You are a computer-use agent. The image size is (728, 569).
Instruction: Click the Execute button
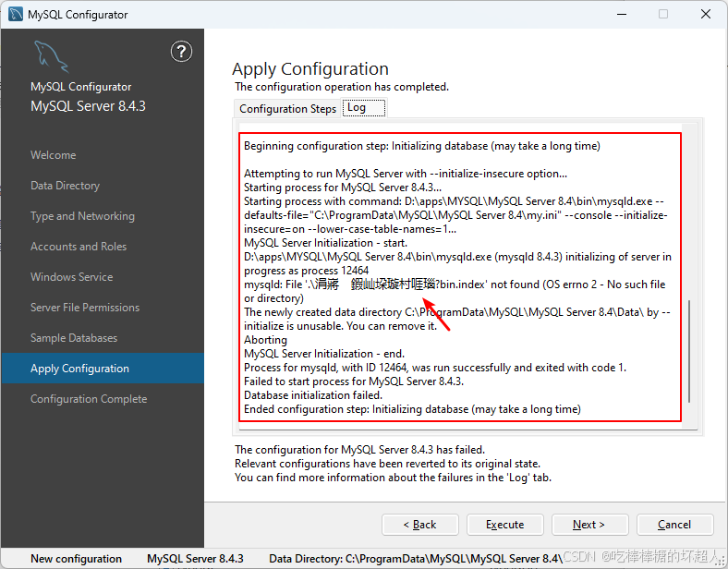505,525
